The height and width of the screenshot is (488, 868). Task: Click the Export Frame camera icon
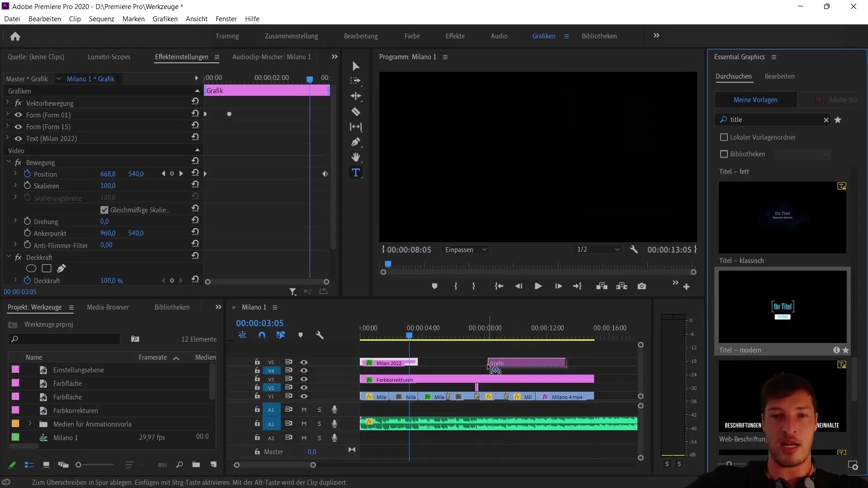pos(642,286)
